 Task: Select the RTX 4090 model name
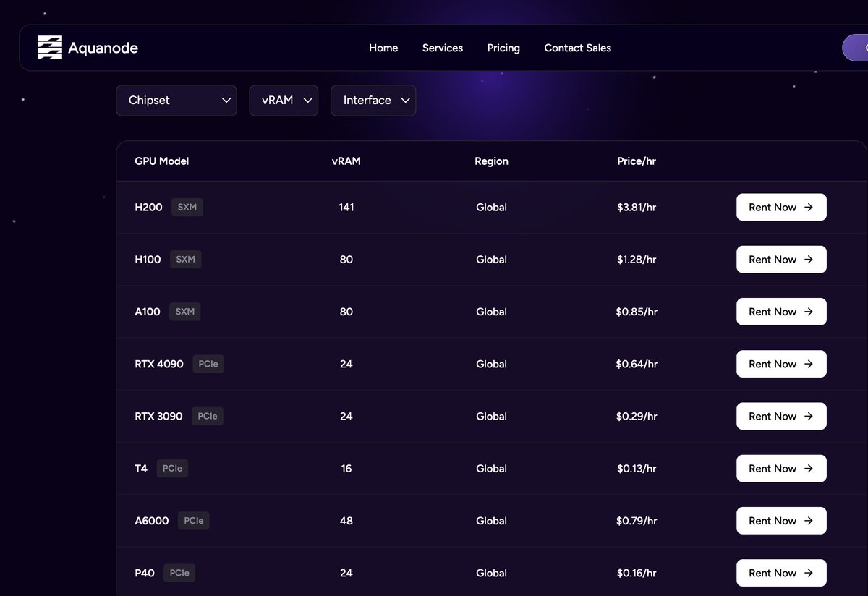pyautogui.click(x=159, y=364)
